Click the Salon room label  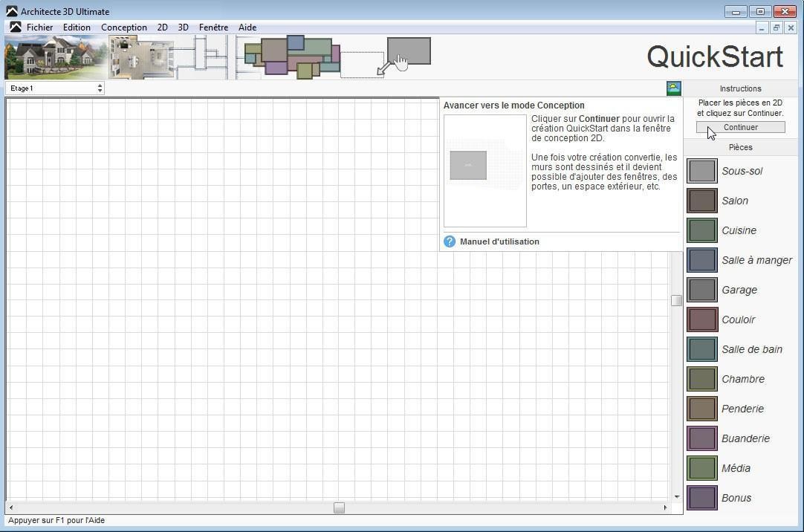pos(735,201)
